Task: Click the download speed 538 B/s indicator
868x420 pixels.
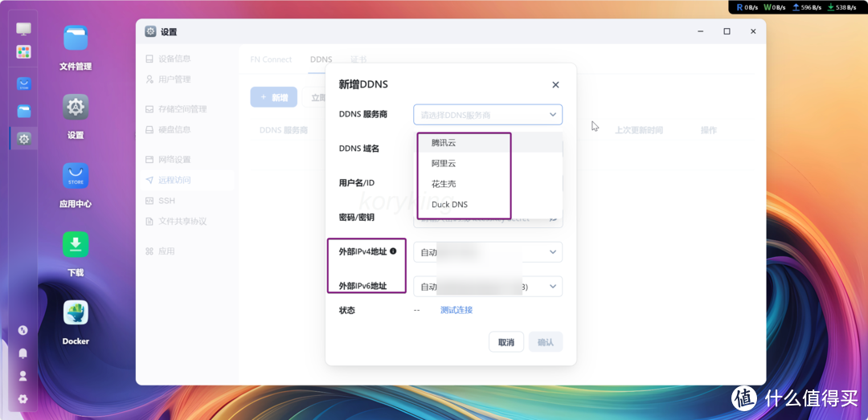Action: pyautogui.click(x=841, y=8)
